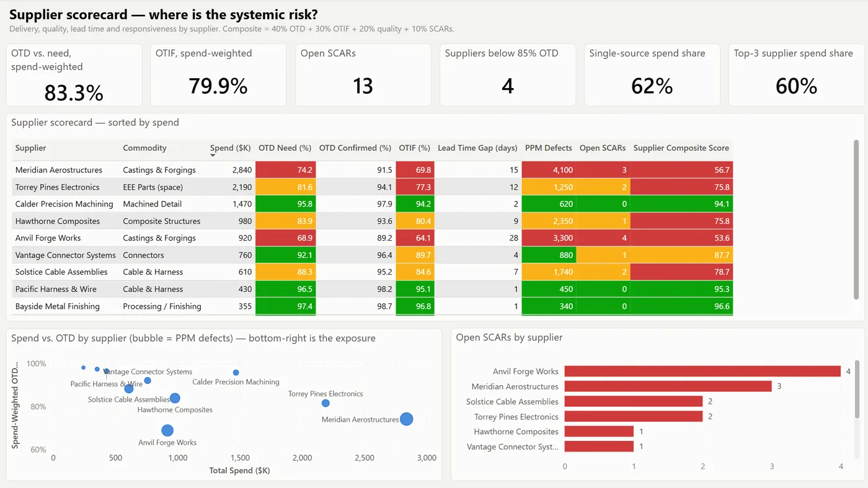Click the Anvil Forge Works scatter bubble
The image size is (868, 488).
(167, 430)
